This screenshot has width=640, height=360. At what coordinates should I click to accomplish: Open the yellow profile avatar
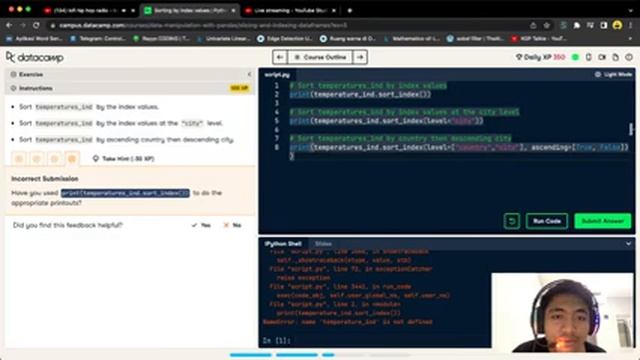pyautogui.click(x=617, y=25)
